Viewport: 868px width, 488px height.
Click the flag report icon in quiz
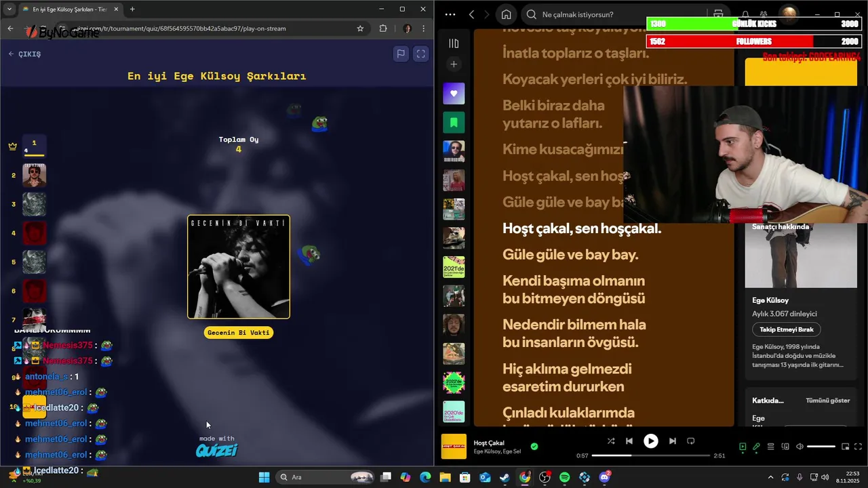tap(401, 54)
